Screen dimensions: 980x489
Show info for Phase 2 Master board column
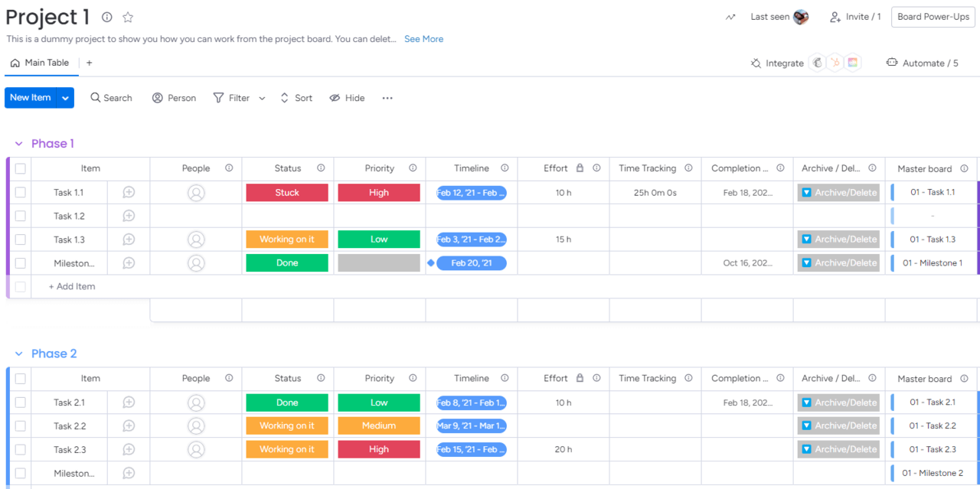pos(964,379)
